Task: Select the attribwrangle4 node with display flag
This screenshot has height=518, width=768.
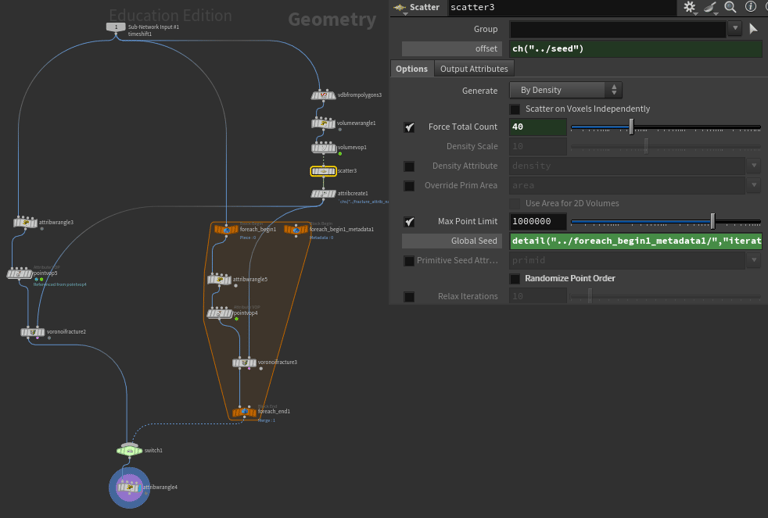Action: pos(128,488)
